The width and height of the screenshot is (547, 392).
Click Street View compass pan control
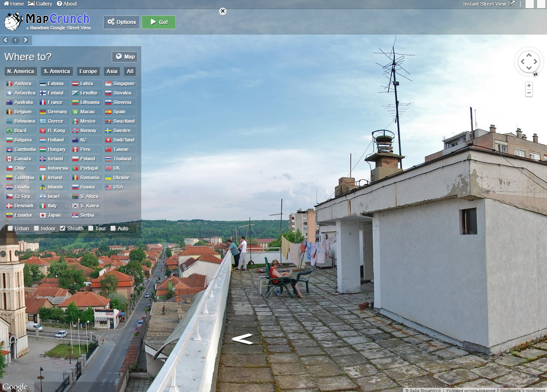click(x=529, y=62)
